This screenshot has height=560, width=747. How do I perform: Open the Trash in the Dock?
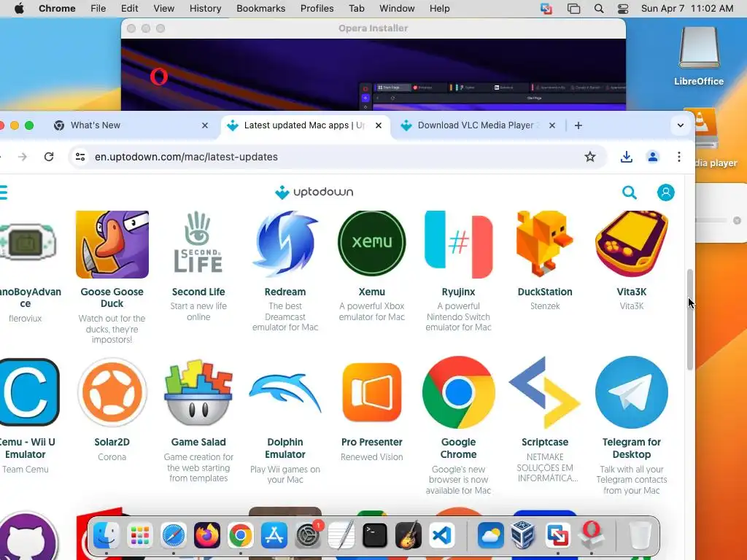coord(640,535)
